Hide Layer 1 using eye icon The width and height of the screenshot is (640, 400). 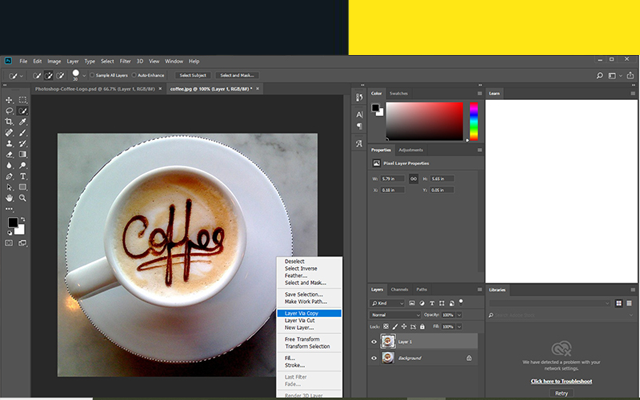coord(375,341)
